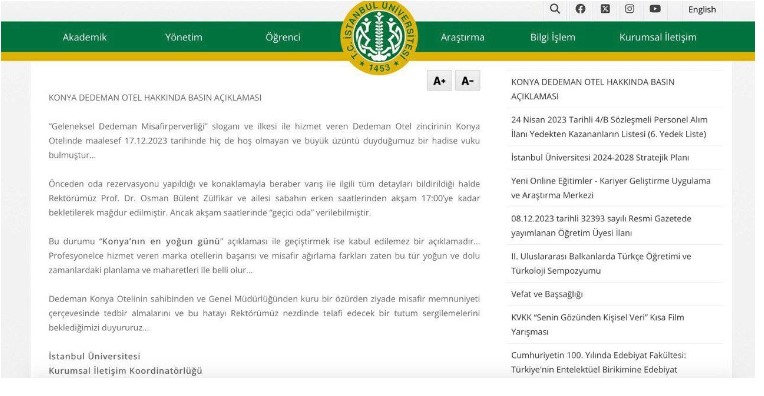Viewport: 764px width, 396px height.
Task: Open sidebar Konya Dedeman Otel announcement link
Action: pyautogui.click(x=592, y=89)
